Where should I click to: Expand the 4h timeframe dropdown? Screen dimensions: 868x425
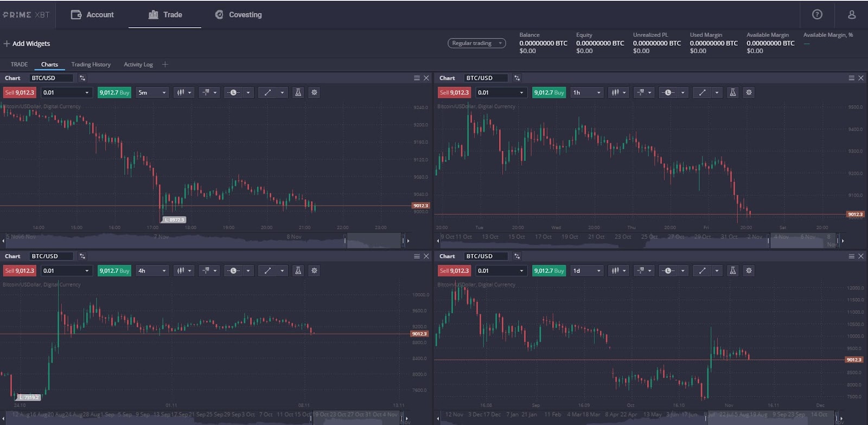152,271
